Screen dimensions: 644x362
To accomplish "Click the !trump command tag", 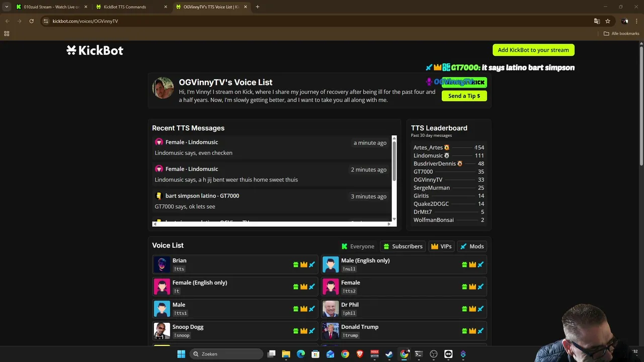I will click(x=351, y=335).
